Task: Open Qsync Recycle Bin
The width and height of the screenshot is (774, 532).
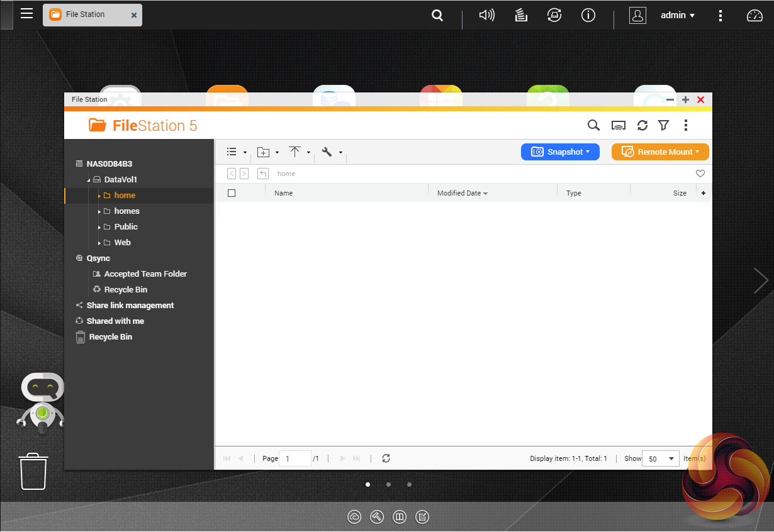Action: pos(126,290)
